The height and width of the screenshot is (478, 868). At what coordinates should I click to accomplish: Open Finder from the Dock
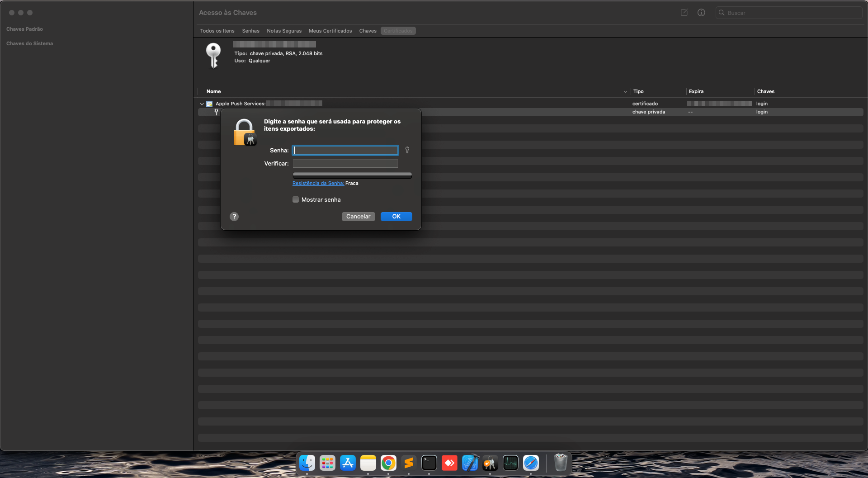307,463
